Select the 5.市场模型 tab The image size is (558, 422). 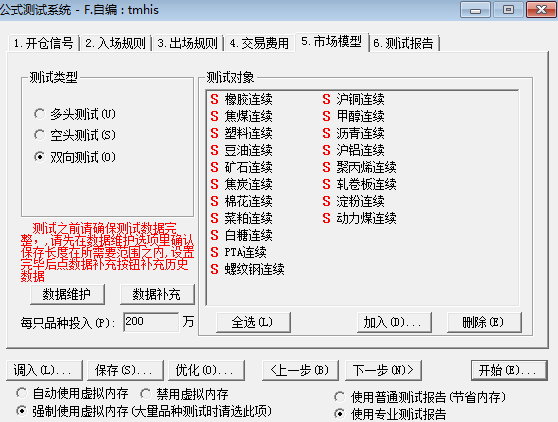332,42
